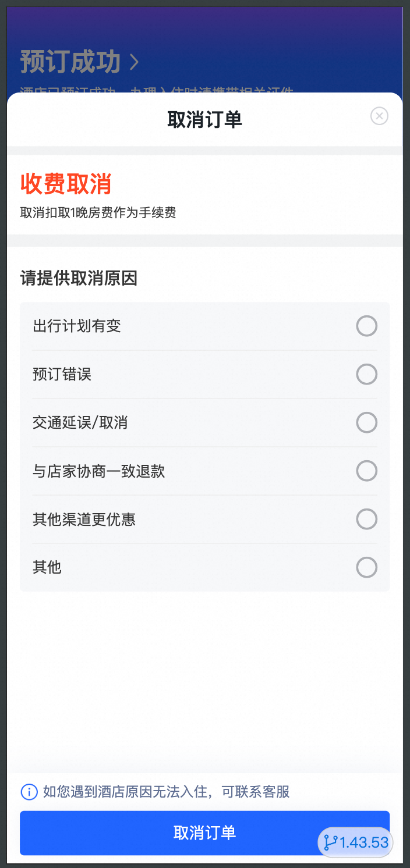
Task: Expand the 预订成功 chevron arrow
Action: 134,62
